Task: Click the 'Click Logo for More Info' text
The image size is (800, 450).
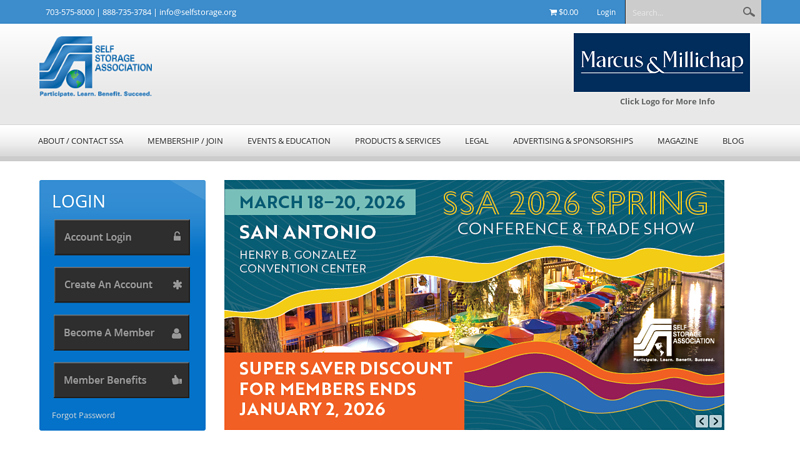Action: (667, 102)
